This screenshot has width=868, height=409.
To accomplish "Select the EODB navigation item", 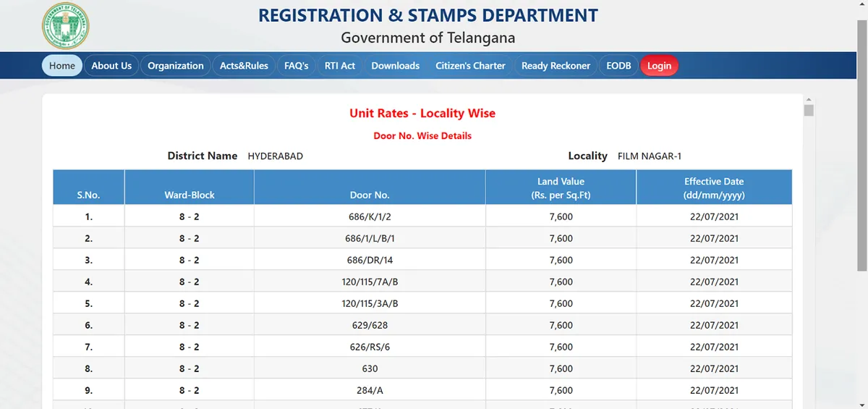I will tap(618, 66).
